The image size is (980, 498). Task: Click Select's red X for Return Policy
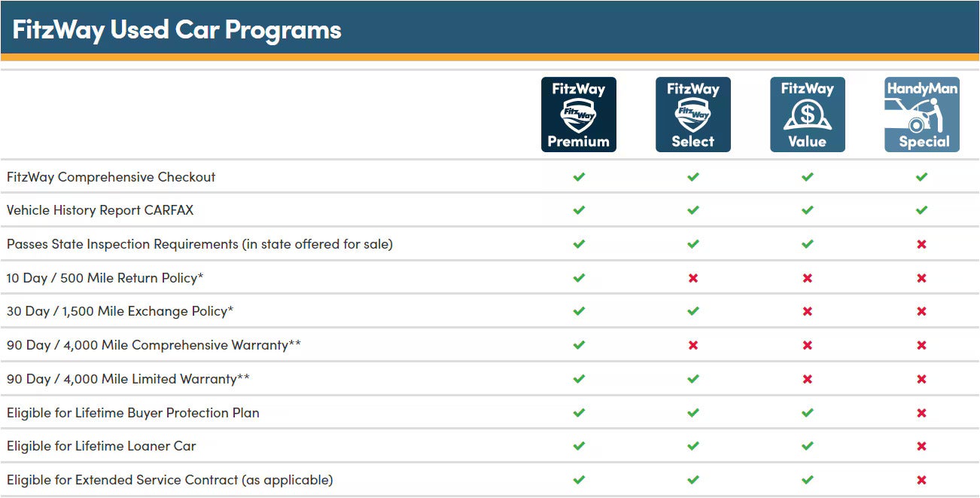click(x=693, y=278)
